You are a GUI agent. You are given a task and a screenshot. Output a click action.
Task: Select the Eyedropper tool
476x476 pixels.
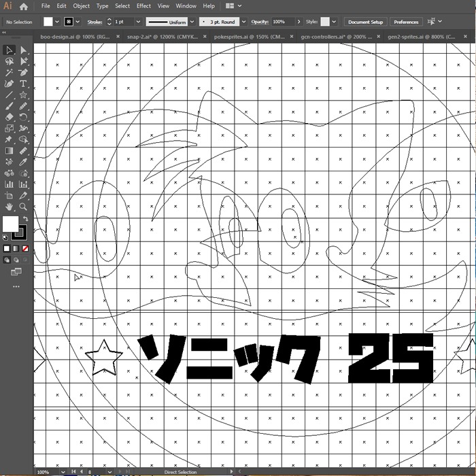point(23,162)
